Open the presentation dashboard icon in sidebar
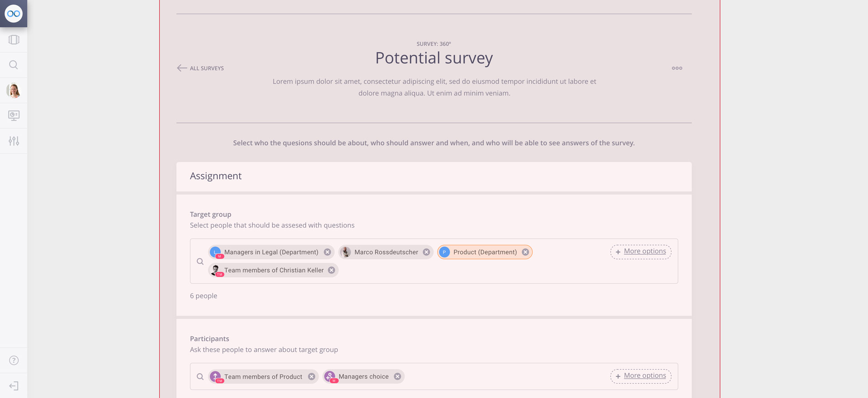The height and width of the screenshot is (398, 868). (x=14, y=116)
